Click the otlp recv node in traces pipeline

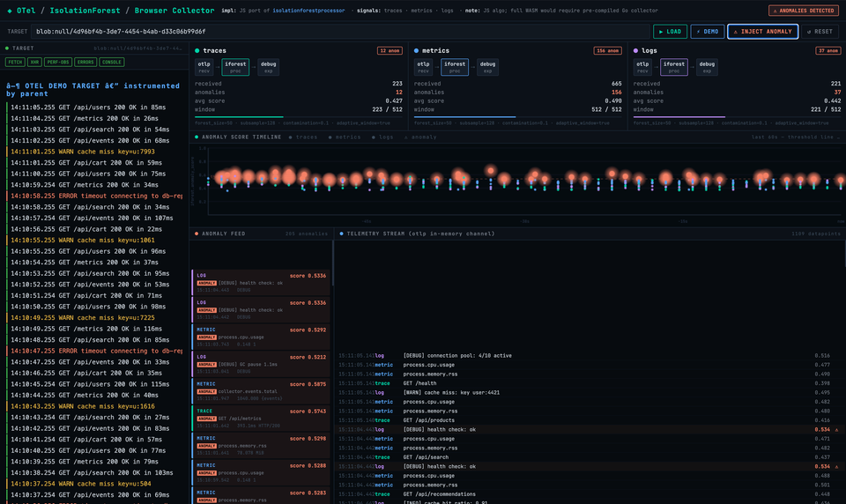click(204, 67)
